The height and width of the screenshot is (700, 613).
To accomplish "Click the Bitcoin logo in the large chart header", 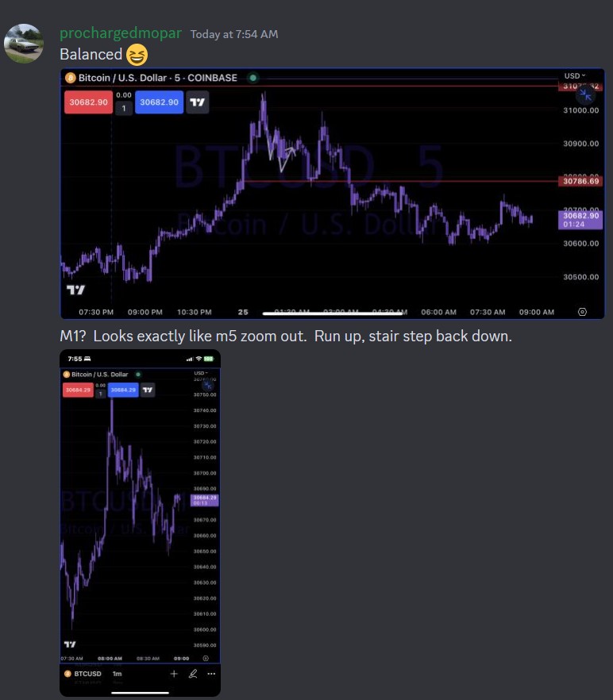I will coord(70,78).
